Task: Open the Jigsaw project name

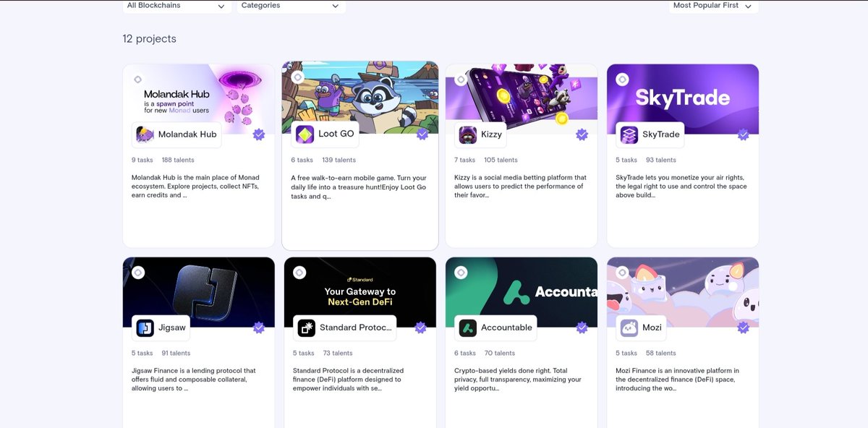Action: pyautogui.click(x=172, y=328)
